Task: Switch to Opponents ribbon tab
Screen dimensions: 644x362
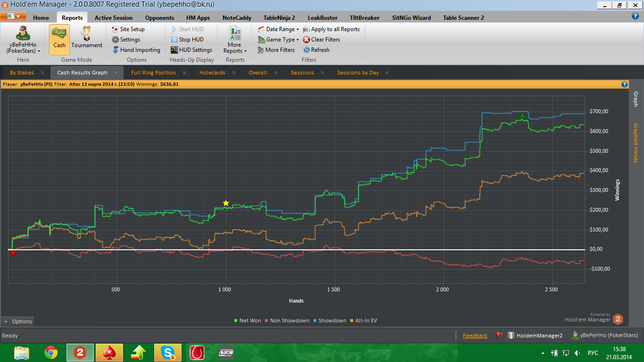Action: coord(159,18)
